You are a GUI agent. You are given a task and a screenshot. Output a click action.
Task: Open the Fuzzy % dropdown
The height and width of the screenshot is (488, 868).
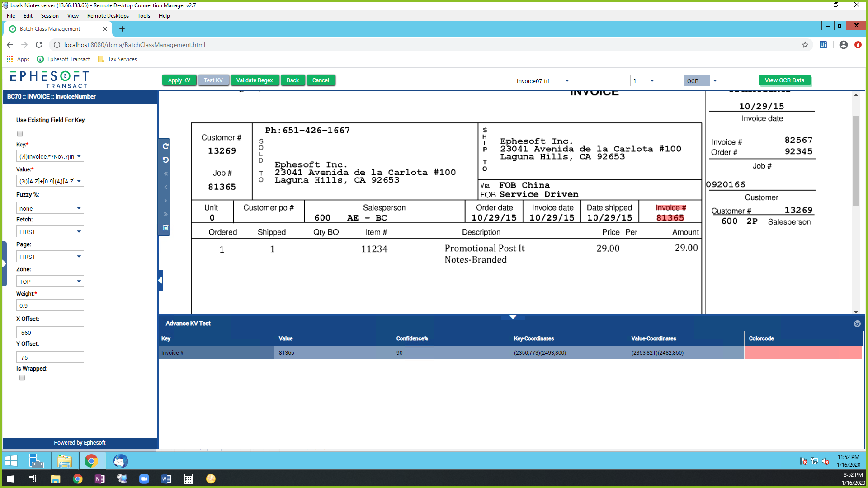(50, 208)
